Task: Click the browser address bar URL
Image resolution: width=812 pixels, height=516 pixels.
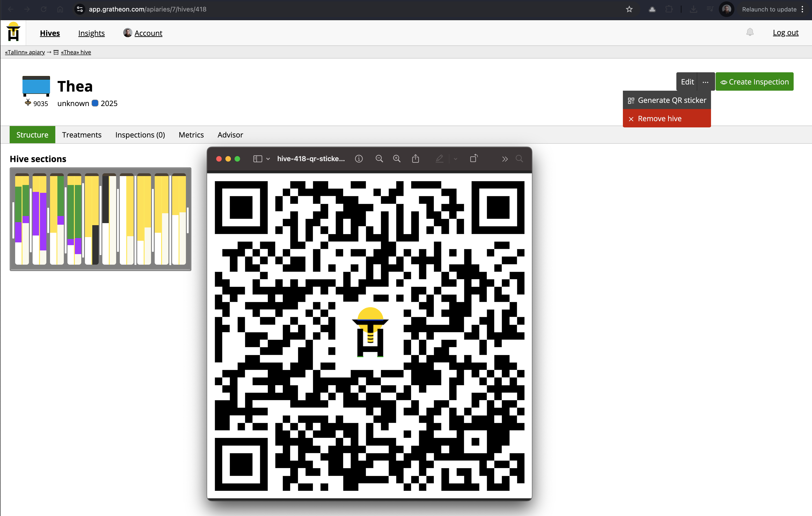Action: click(x=147, y=9)
